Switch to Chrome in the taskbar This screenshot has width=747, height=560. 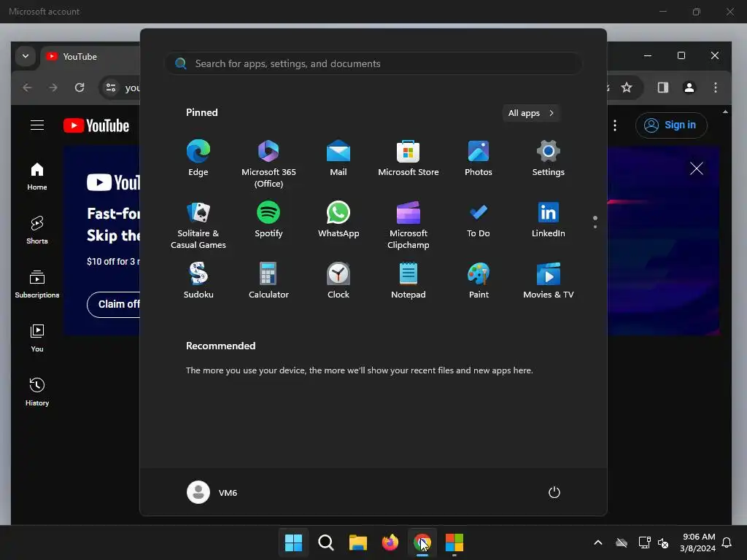point(422,542)
